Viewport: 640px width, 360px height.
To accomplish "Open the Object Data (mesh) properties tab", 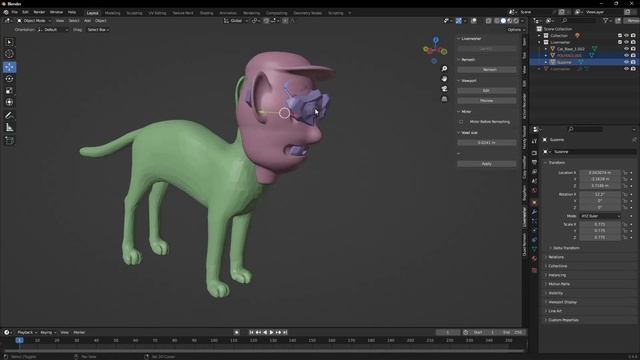I will [534, 249].
